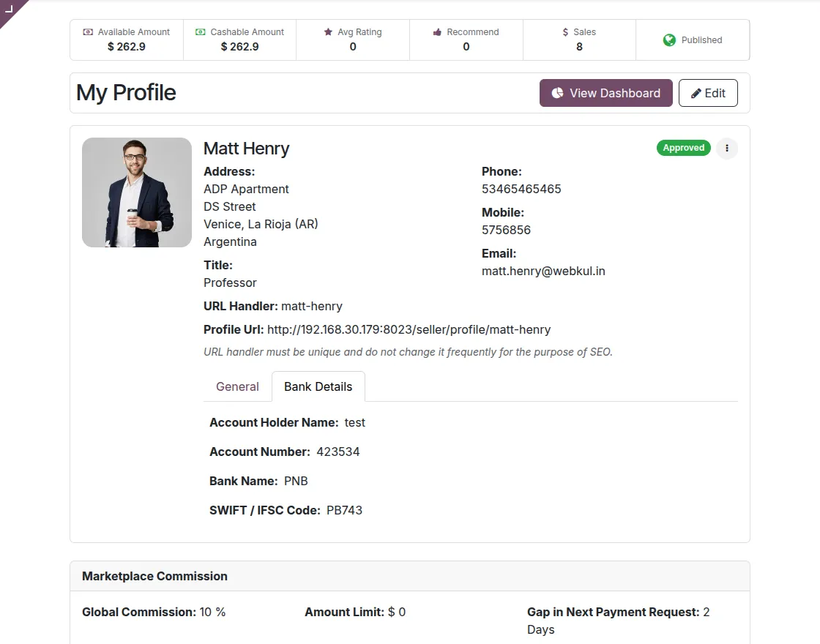Click the Recommend thumbs-up icon
This screenshot has height=644, width=820.
click(x=437, y=32)
